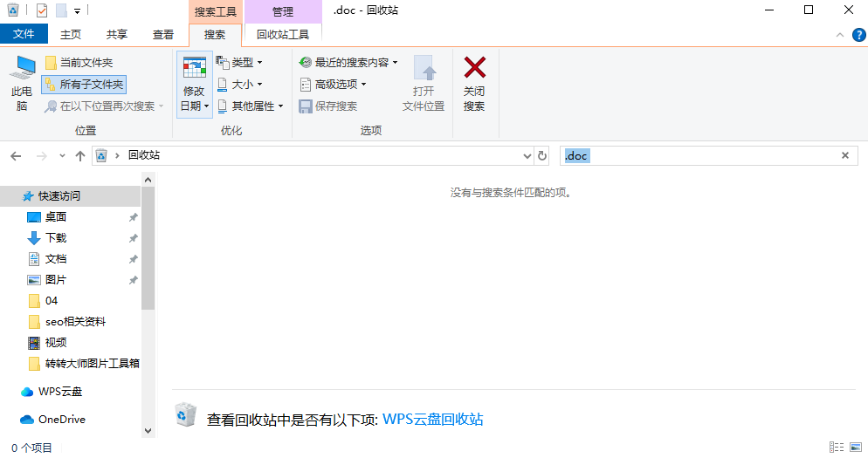The image size is (868, 458).
Task: Click the WPS云盘回收站 link
Action: click(x=433, y=420)
